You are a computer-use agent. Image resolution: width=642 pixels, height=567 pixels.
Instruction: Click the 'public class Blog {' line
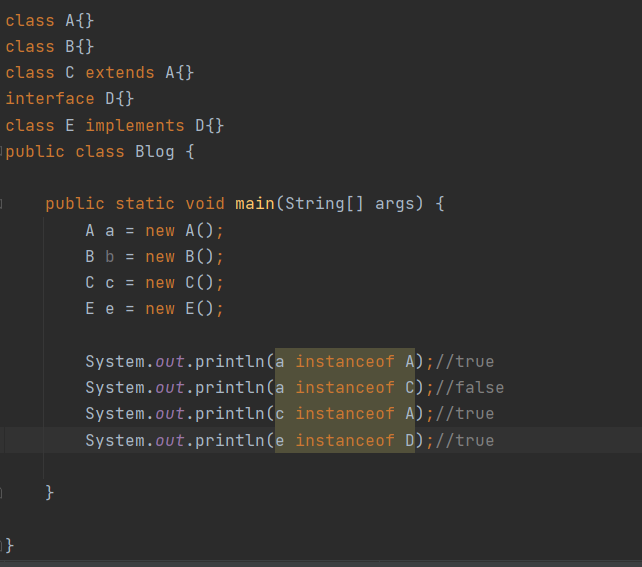[x=100, y=151]
